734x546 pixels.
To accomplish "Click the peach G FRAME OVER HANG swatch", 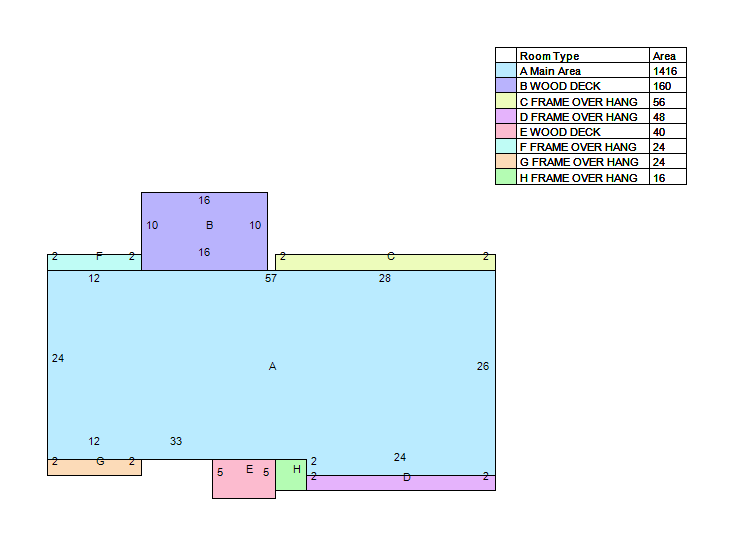I will pos(506,162).
